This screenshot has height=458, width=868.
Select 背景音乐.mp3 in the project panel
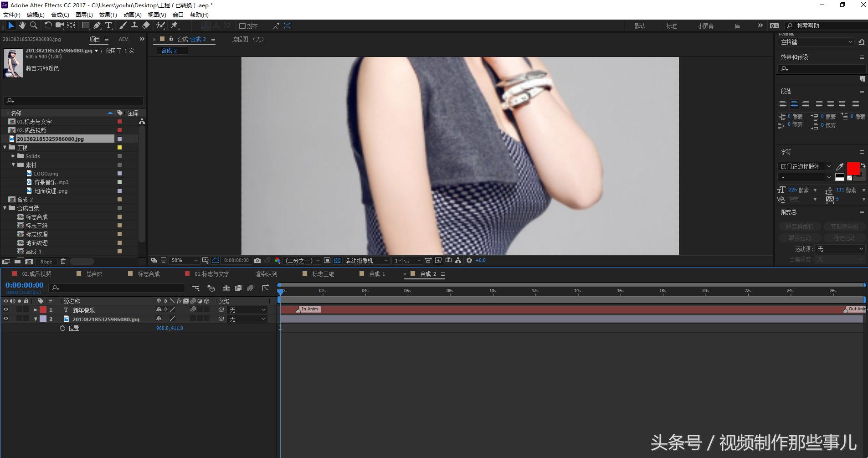pyautogui.click(x=51, y=182)
